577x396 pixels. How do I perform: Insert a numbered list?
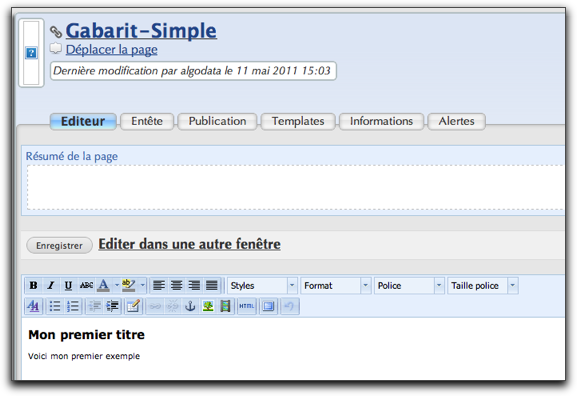(x=73, y=306)
